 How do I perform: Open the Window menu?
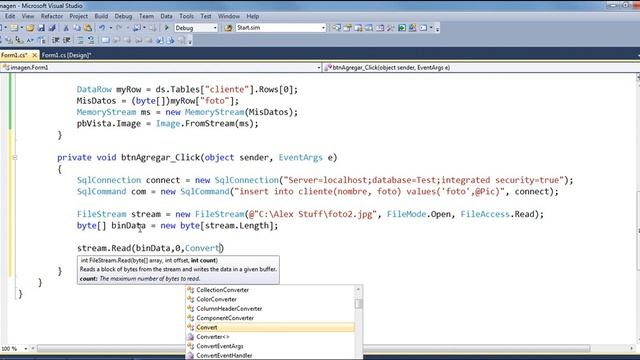(229, 16)
